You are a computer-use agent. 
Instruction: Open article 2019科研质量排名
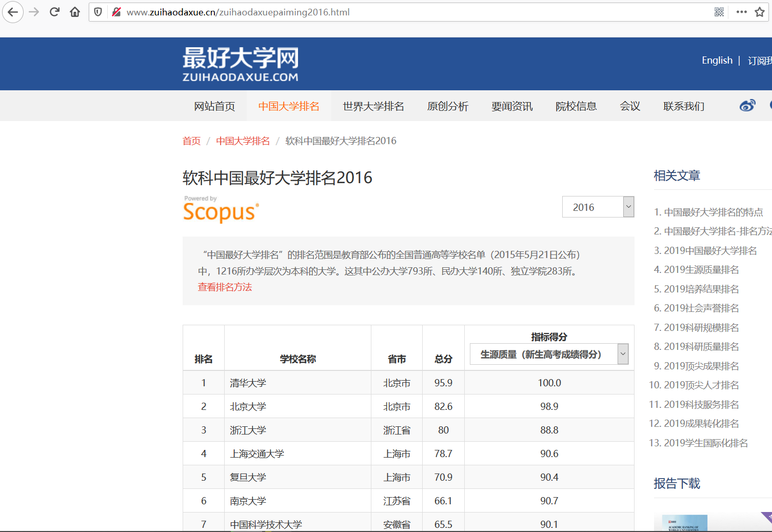[701, 347]
